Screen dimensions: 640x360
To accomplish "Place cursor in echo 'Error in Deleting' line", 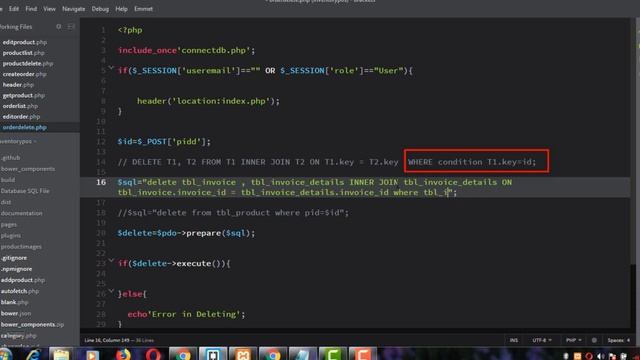I will [186, 314].
